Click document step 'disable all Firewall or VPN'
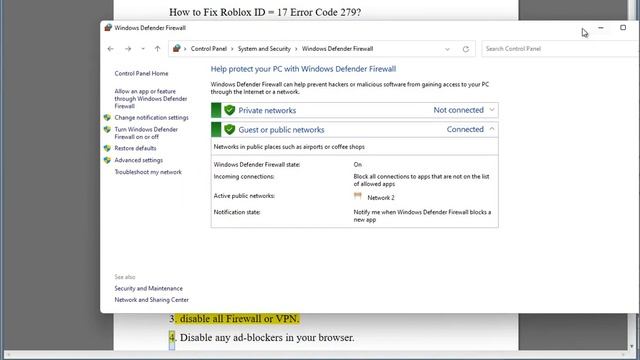 (239, 318)
